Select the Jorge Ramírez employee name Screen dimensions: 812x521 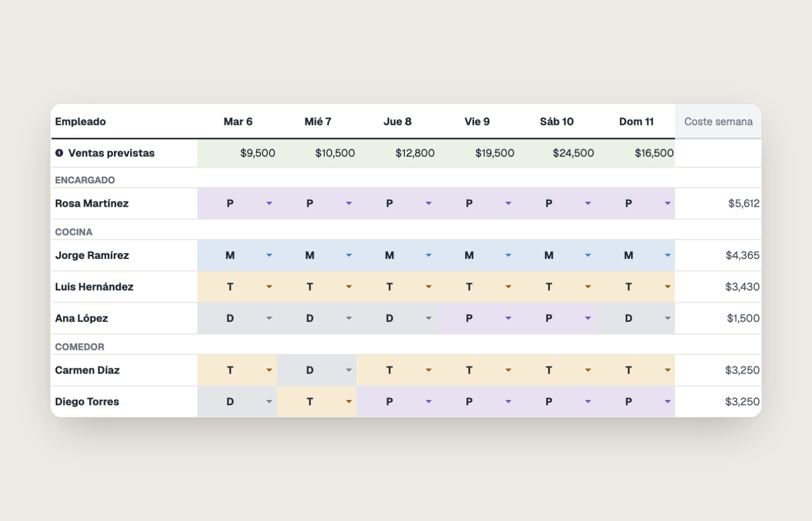click(92, 255)
